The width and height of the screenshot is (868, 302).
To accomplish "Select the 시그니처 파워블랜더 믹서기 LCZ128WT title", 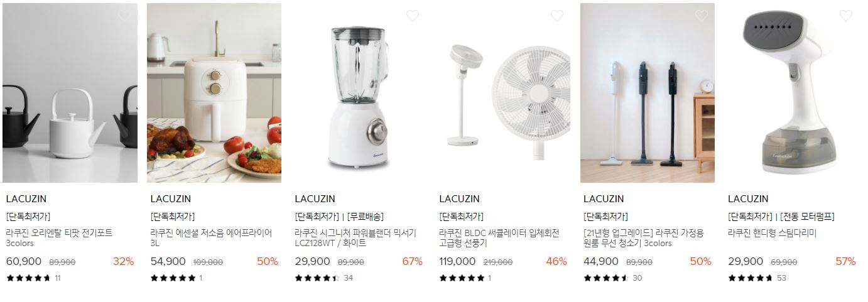I will click(355, 238).
